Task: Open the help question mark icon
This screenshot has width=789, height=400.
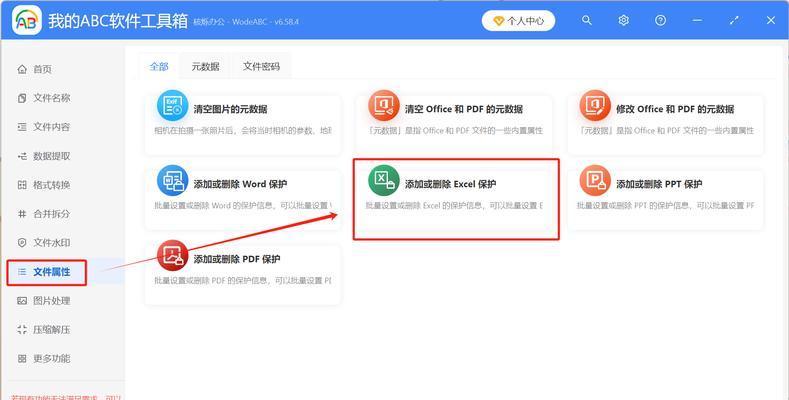Action: pos(660,20)
